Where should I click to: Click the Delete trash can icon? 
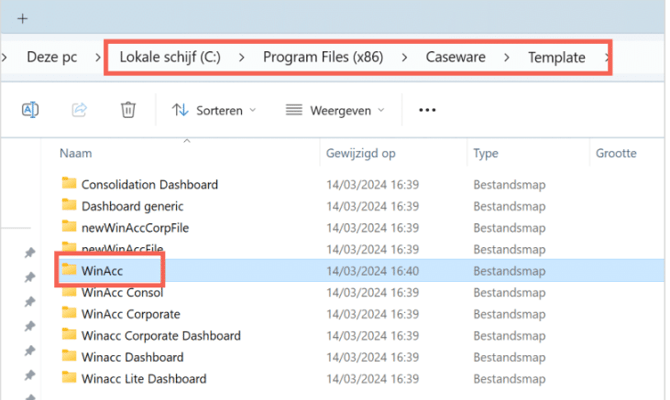click(128, 110)
